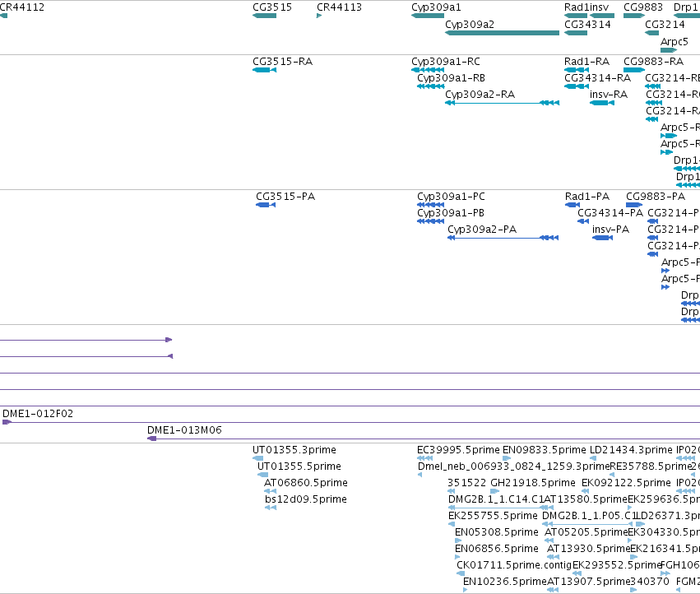Select the EN06856.5prime EST

click(x=457, y=557)
